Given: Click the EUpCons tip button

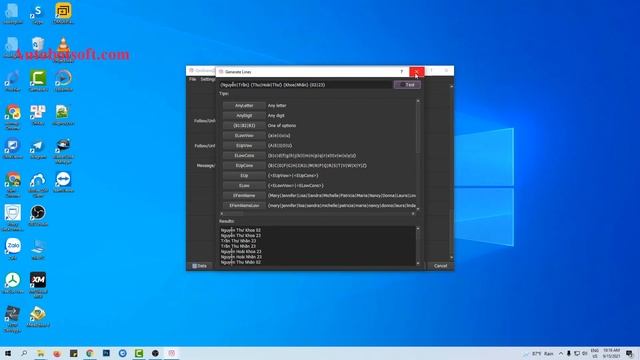Looking at the screenshot, I should [x=244, y=165].
